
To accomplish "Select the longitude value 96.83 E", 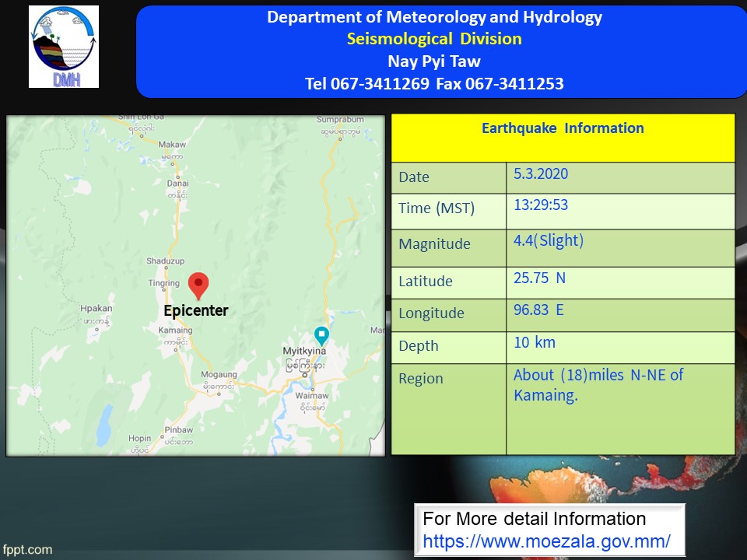I will coord(538,310).
